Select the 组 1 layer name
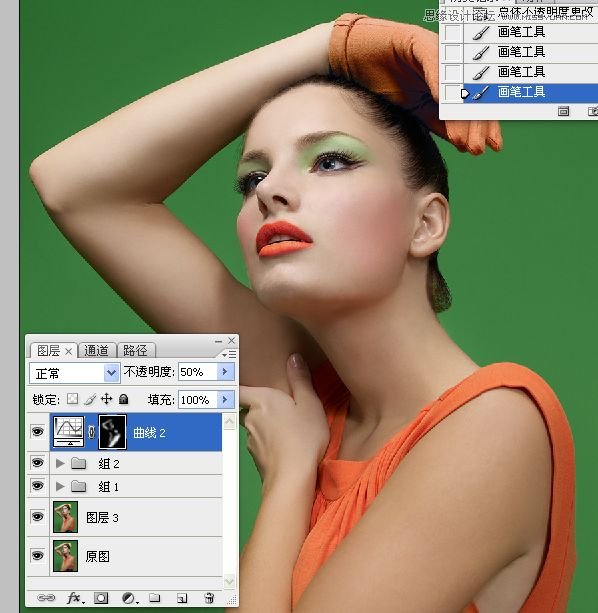Screen dimensions: 598x613 (x=108, y=487)
